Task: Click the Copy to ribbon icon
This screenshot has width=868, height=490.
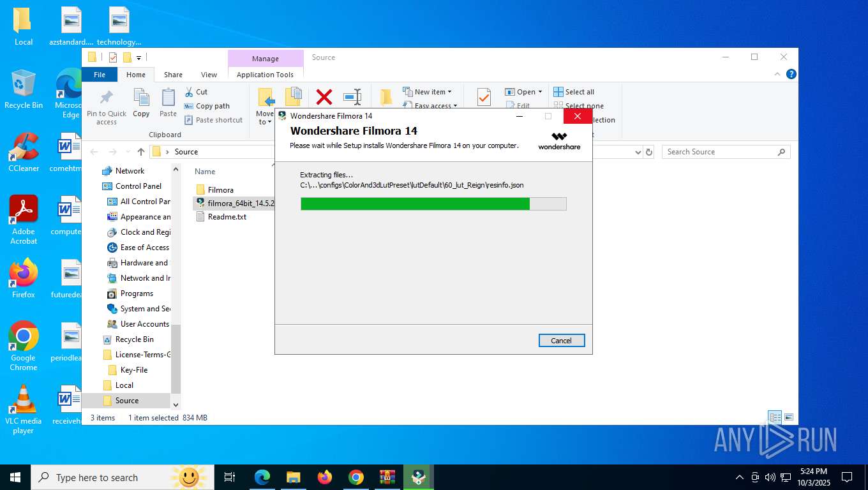Action: click(293, 97)
